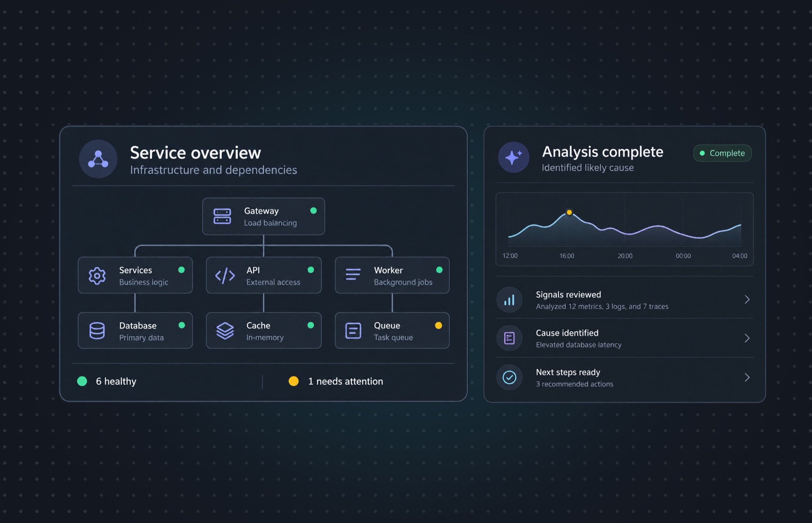
Task: Open the Database primary data node
Action: click(x=135, y=330)
